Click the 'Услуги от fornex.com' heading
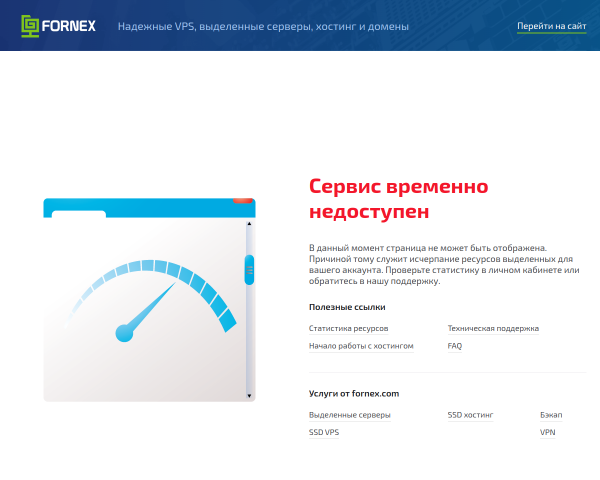This screenshot has width=600, height=480. (x=354, y=393)
